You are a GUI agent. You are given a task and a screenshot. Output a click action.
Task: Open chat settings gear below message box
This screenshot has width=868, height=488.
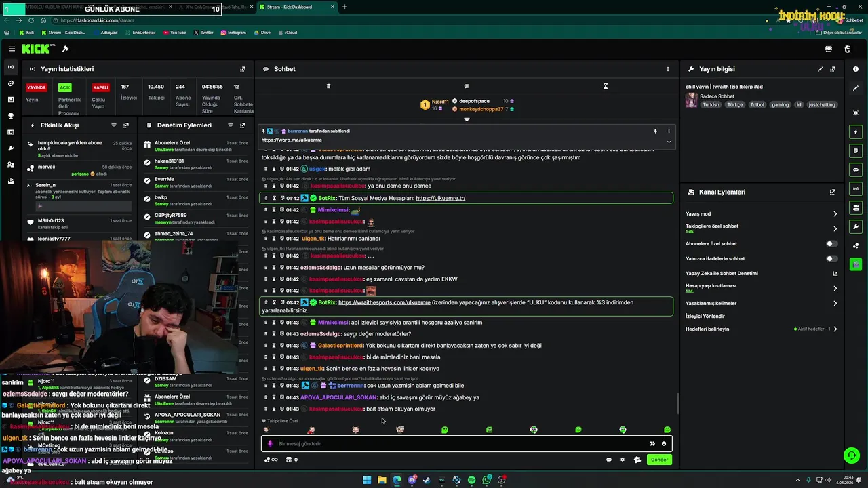point(623,460)
